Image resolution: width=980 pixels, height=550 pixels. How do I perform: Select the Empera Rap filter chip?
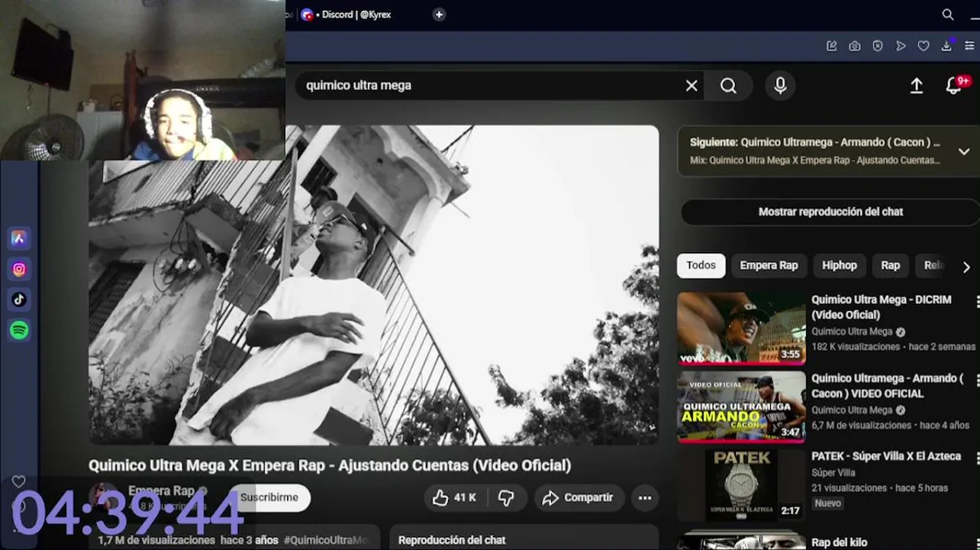pyautogui.click(x=769, y=265)
